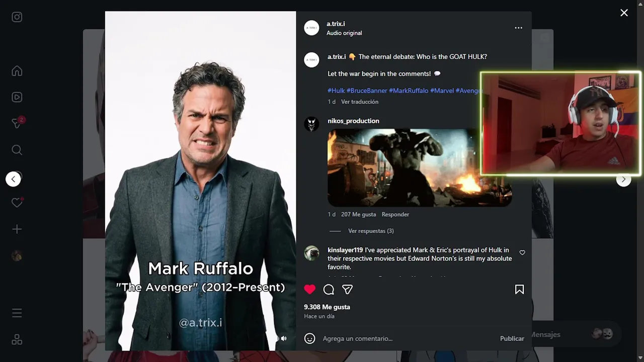Open the #MarkRuffalo hashtag
This screenshot has height=362, width=644.
point(409,90)
